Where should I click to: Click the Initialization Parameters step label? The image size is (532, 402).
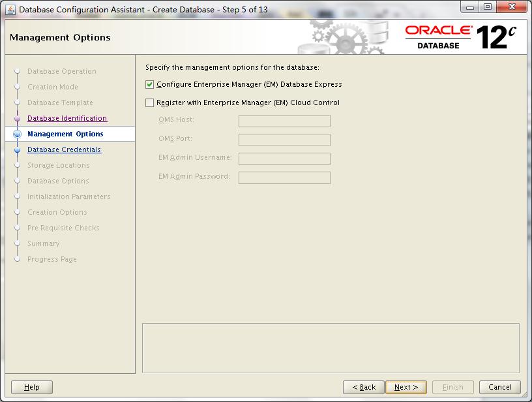pyautogui.click(x=69, y=196)
